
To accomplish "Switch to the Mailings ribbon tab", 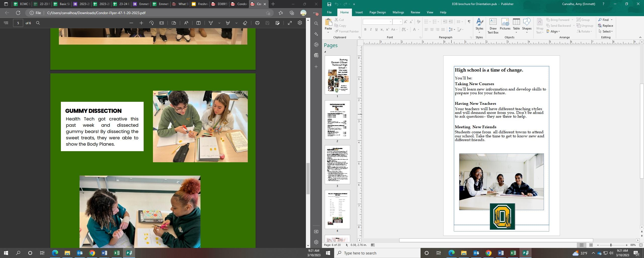I will [398, 12].
